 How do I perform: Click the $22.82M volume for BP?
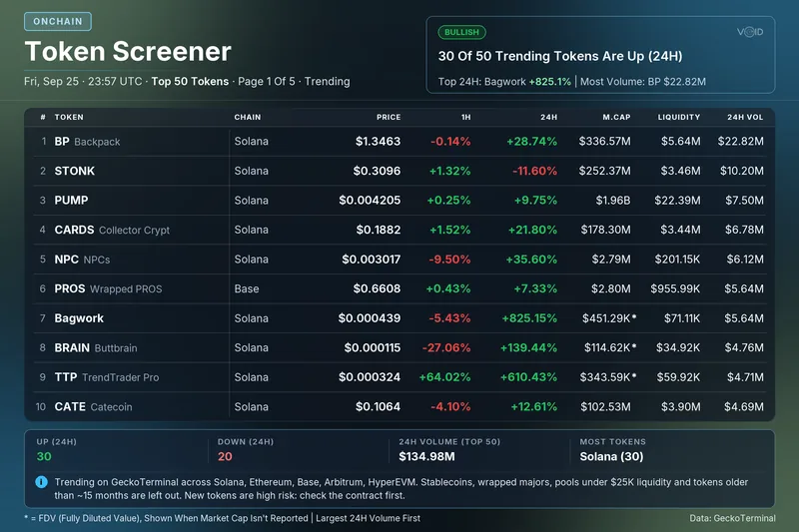(x=740, y=142)
